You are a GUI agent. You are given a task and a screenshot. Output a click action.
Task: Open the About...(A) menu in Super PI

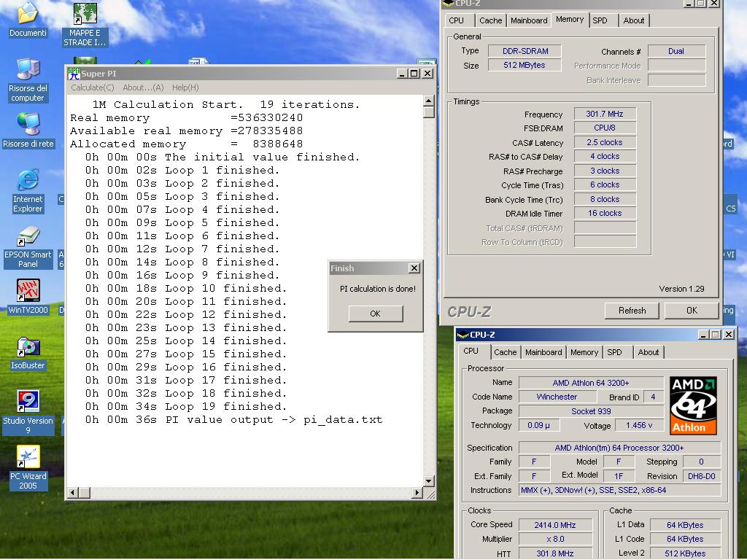coord(143,87)
